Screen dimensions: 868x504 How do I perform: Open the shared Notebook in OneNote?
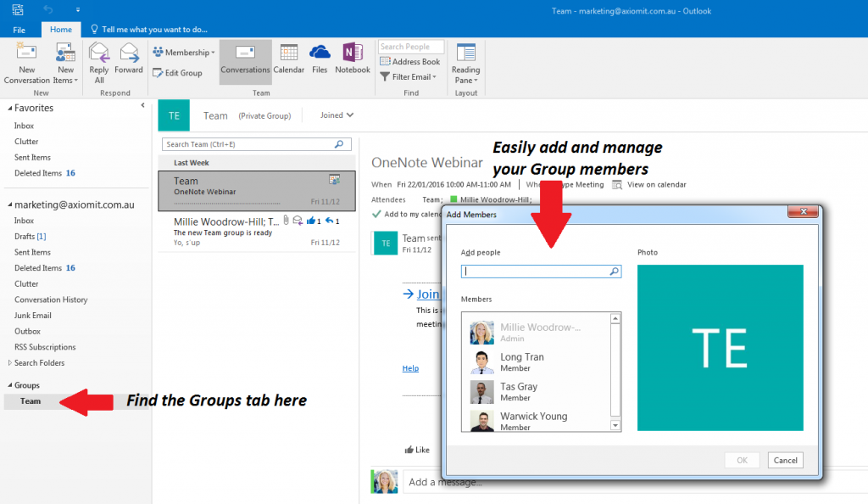tap(353, 59)
